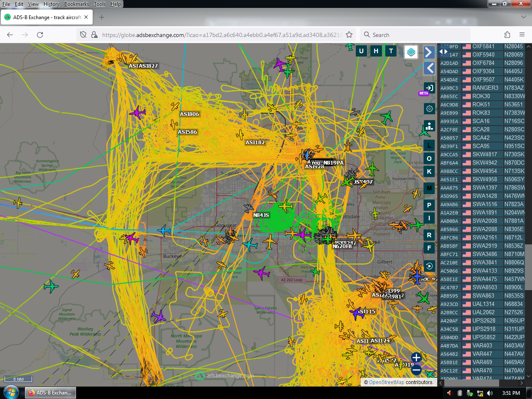Toggle the K map option
The width and height of the screenshot is (532, 399).
429,171
